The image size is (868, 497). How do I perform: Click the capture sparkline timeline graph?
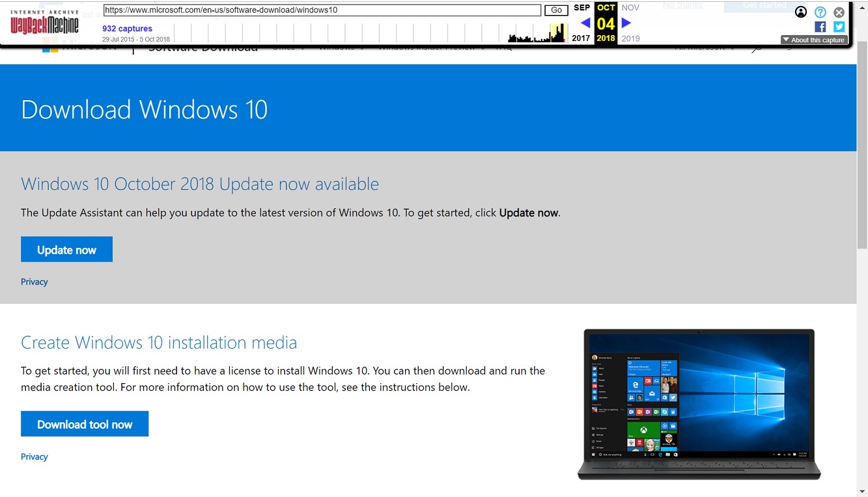(x=370, y=33)
